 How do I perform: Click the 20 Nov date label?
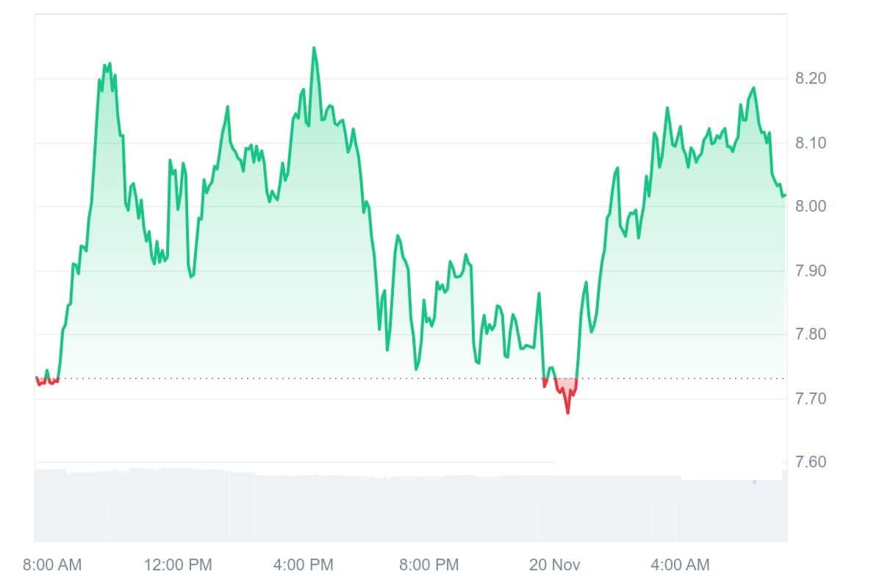555,564
